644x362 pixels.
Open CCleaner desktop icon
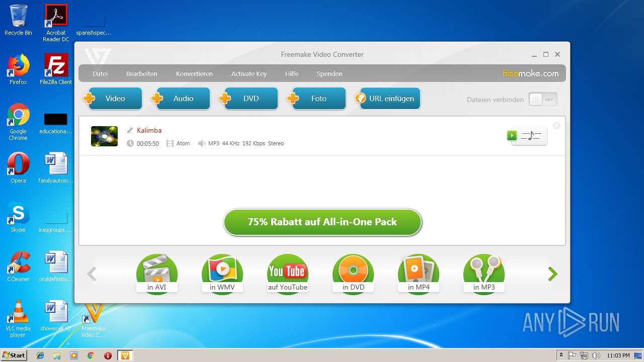(x=18, y=266)
